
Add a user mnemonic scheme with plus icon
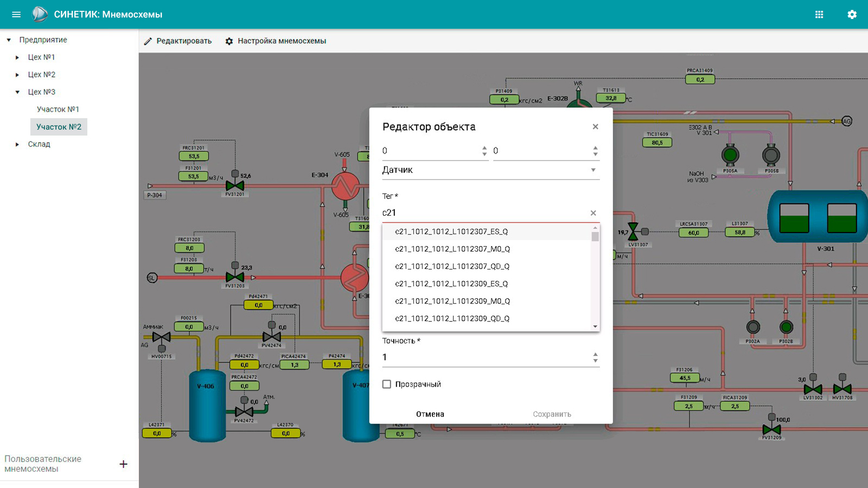pyautogui.click(x=123, y=464)
